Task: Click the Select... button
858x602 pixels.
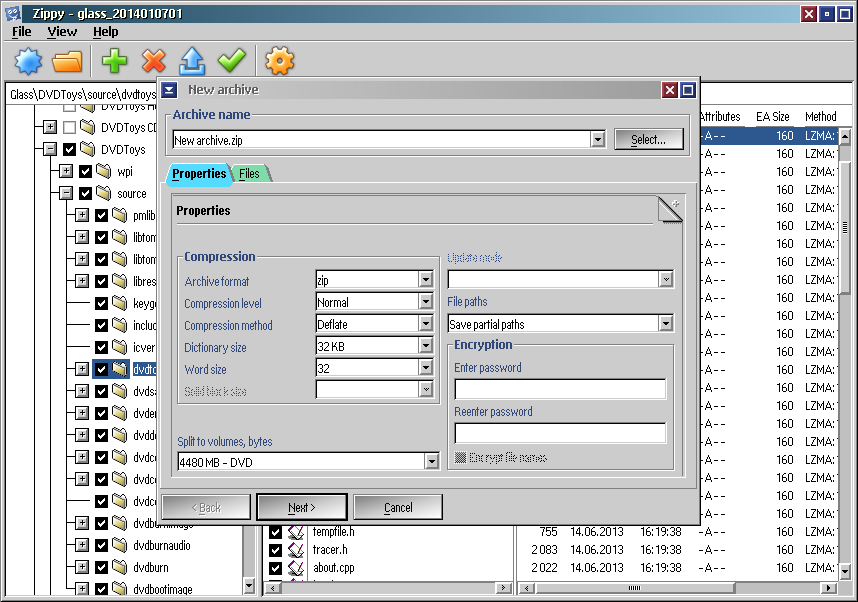Action: click(x=648, y=140)
